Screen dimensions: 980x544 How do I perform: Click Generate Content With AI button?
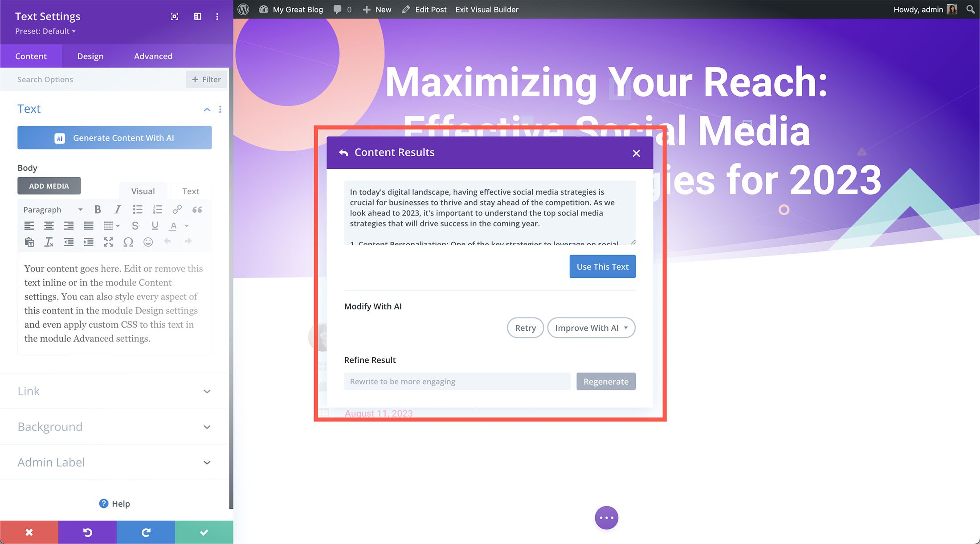pos(114,138)
